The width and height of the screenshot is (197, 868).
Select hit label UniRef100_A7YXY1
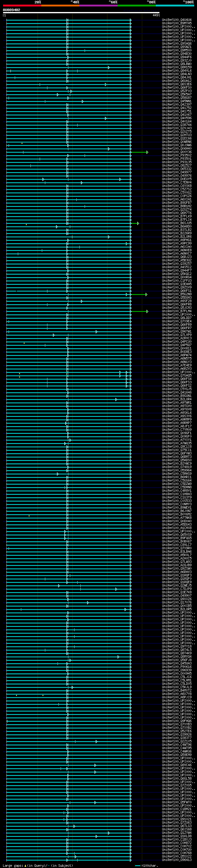(x=177, y=440)
